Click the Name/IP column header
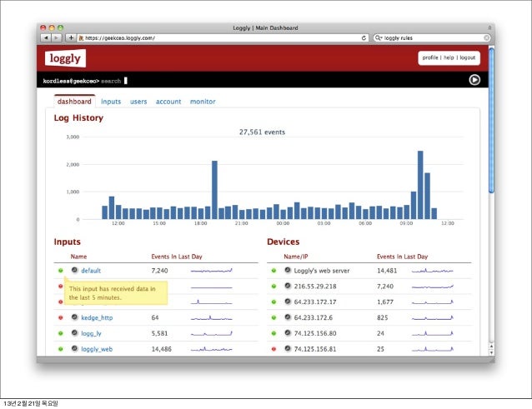The height and width of the screenshot is (409, 532). click(x=296, y=257)
